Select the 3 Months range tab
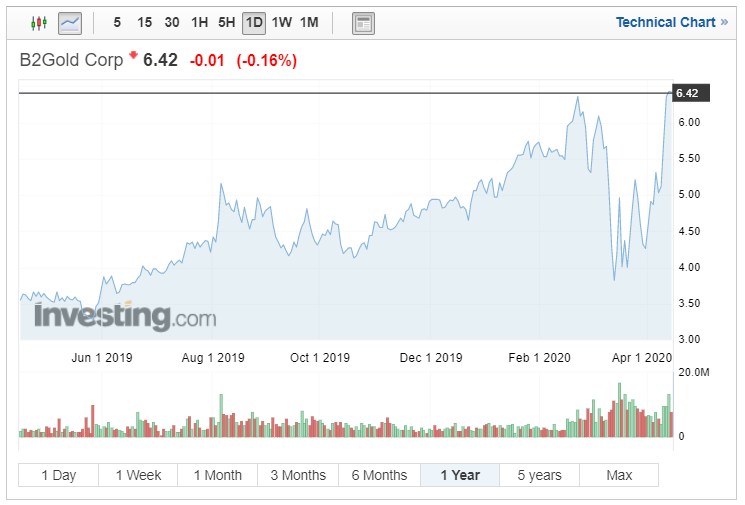Viewport: 745px width, 505px height. point(298,475)
